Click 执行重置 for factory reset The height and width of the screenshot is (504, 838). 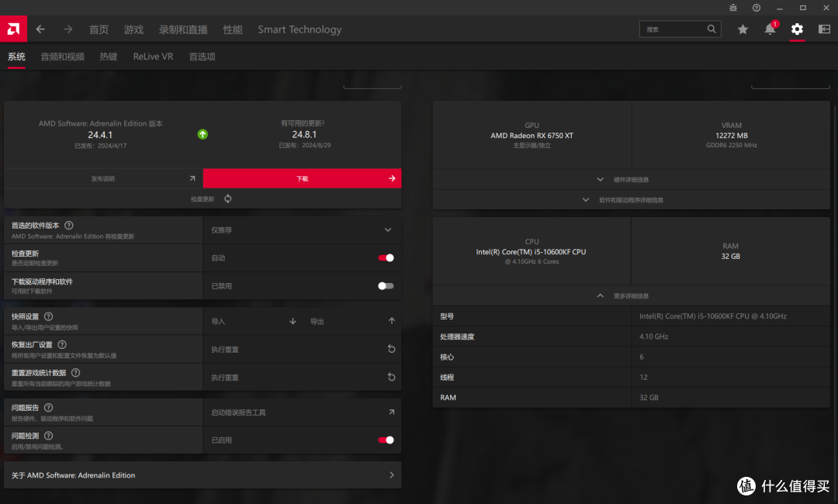[x=224, y=350]
